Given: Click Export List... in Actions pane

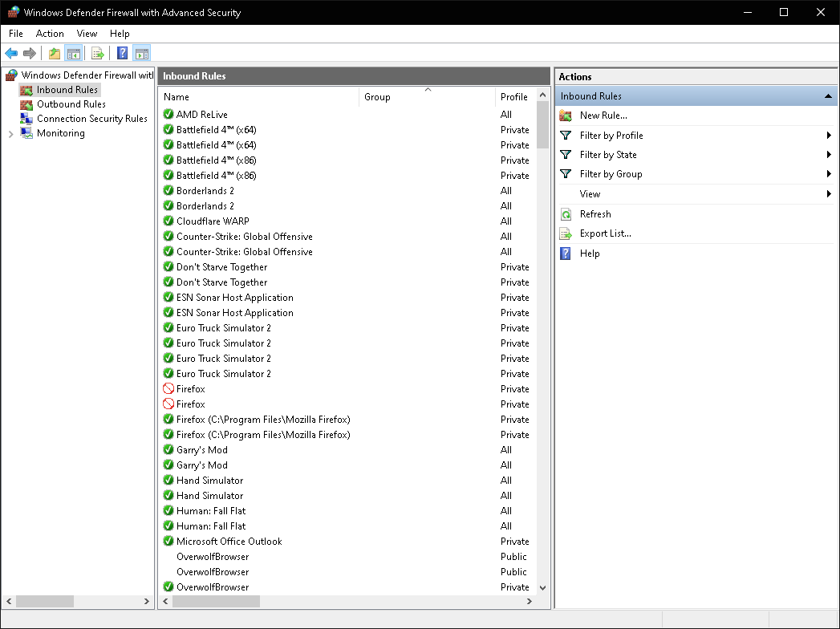Looking at the screenshot, I should 606,233.
